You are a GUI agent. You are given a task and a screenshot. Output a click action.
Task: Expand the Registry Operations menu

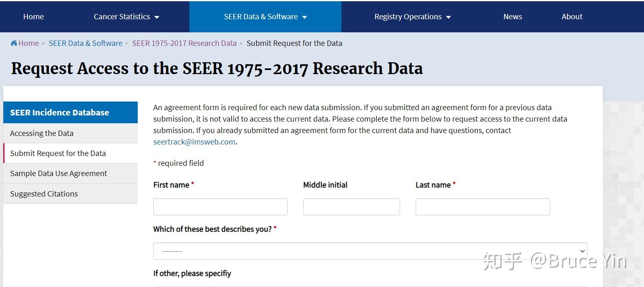(412, 17)
